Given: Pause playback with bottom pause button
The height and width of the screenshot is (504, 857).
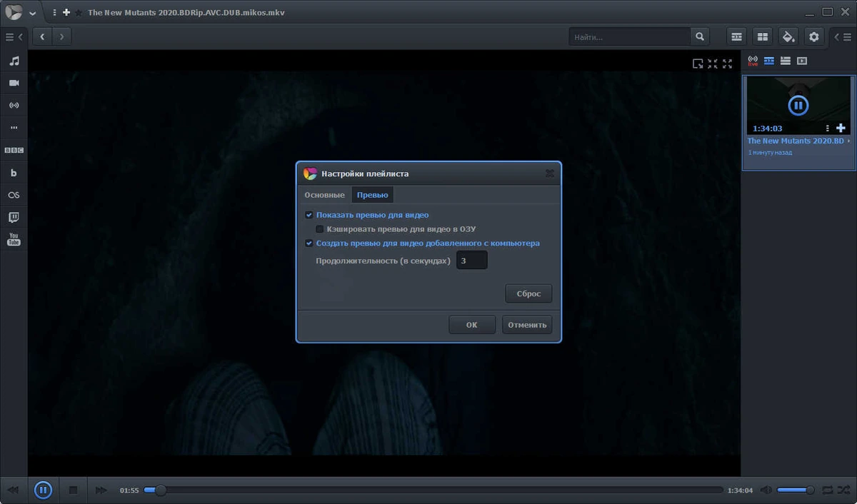Looking at the screenshot, I should [43, 490].
